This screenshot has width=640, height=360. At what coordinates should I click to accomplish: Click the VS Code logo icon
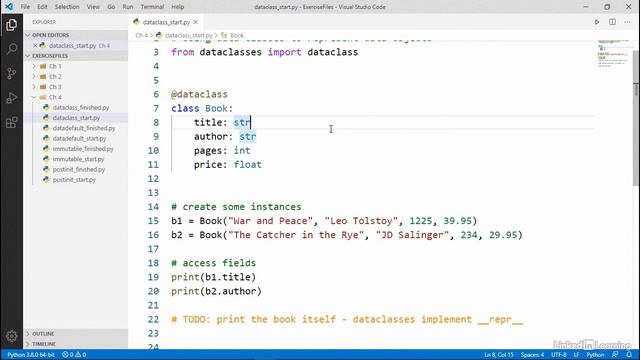pos(9,7)
